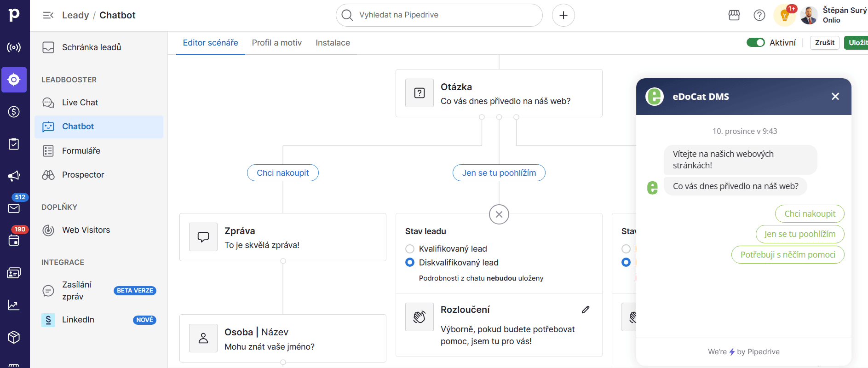Switch to the Instalace tab
Image resolution: width=868 pixels, height=368 pixels.
tap(333, 43)
